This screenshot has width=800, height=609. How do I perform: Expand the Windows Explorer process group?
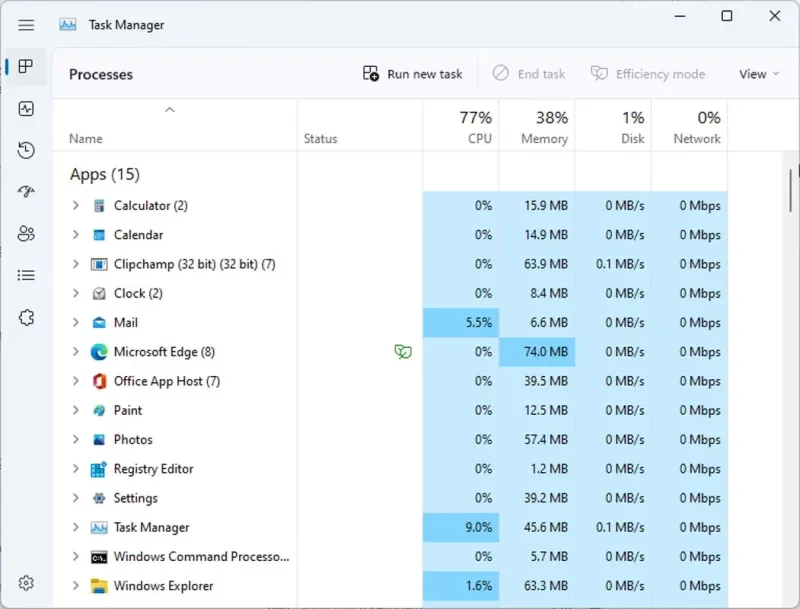pos(75,586)
